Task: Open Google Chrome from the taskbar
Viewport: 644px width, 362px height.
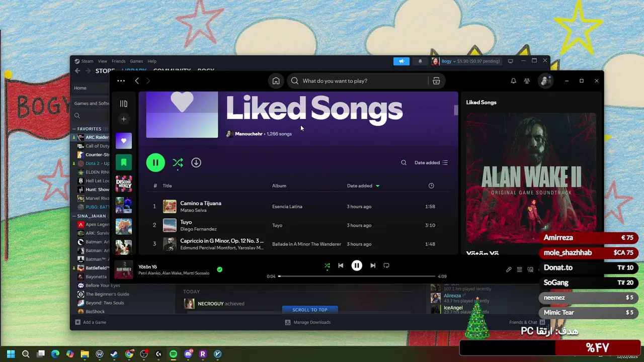Action: [129, 354]
